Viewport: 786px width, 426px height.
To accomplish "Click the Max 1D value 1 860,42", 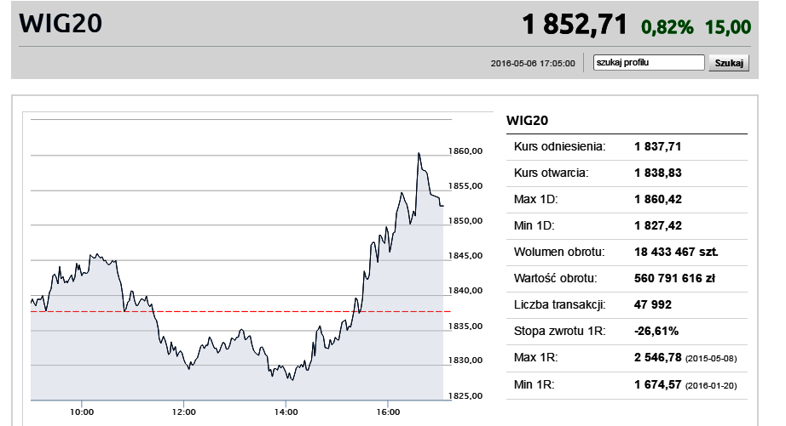I will 658,199.
